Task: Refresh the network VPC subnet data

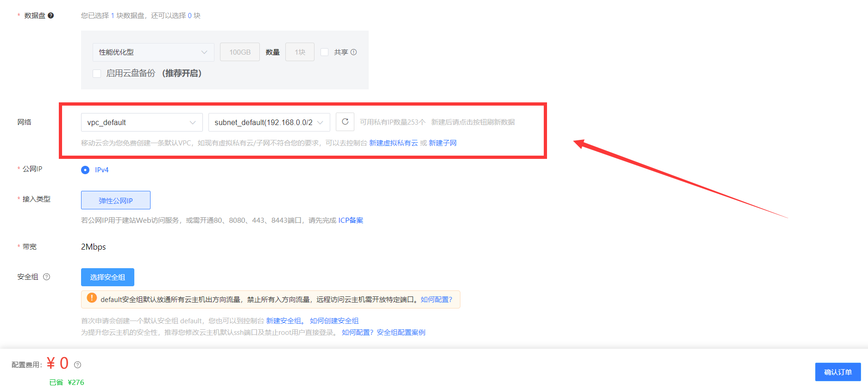Action: [x=345, y=122]
